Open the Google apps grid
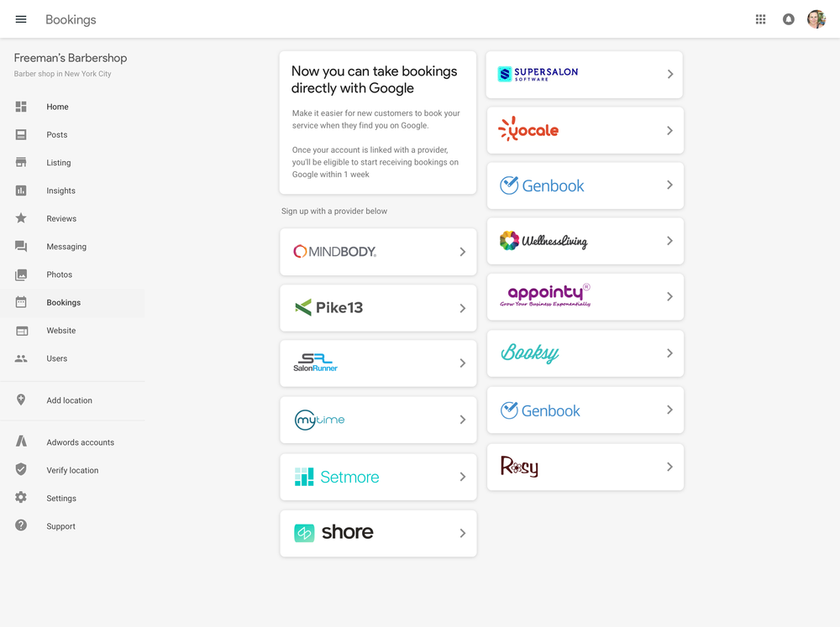This screenshot has height=627, width=840. (x=760, y=18)
